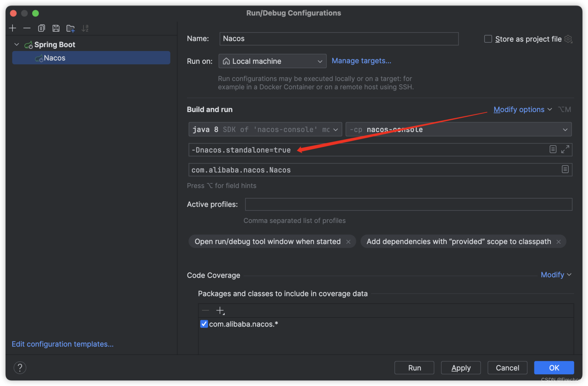Click the Cancel button
Screen dimensions: 588x386
(x=508, y=368)
